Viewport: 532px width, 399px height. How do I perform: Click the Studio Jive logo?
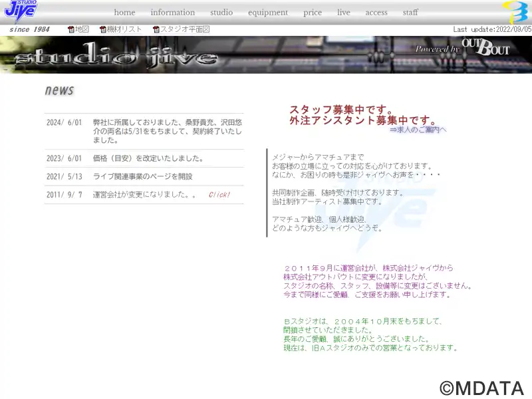click(21, 11)
